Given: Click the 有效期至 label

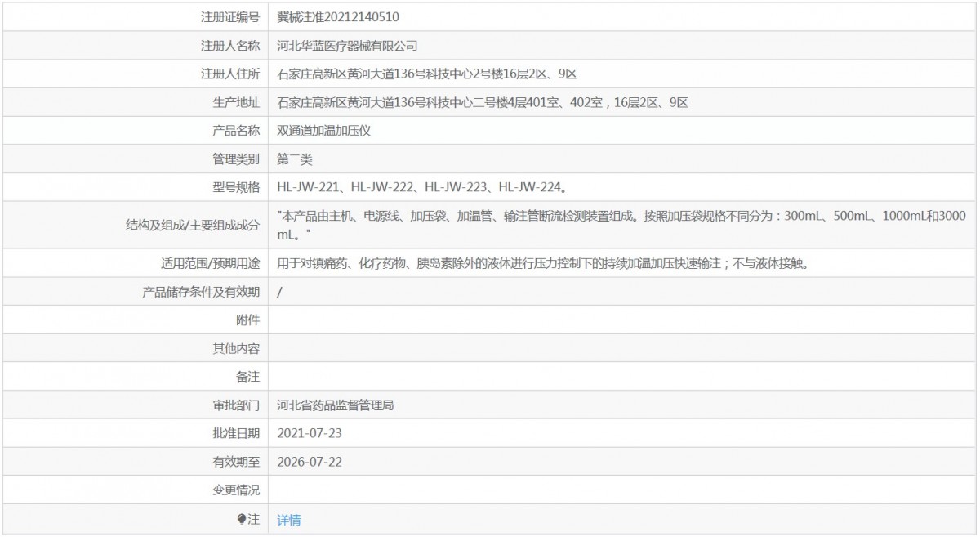Looking at the screenshot, I should click(236, 462).
